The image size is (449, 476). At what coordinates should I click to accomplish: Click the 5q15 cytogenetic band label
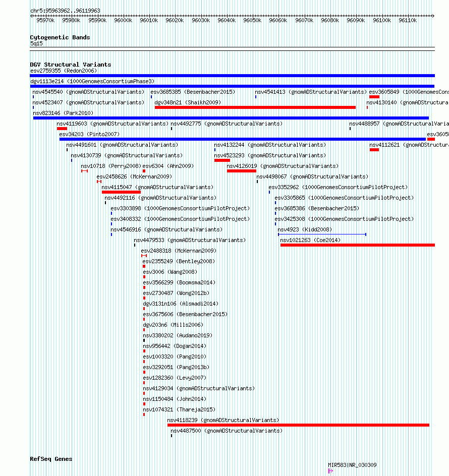point(36,43)
